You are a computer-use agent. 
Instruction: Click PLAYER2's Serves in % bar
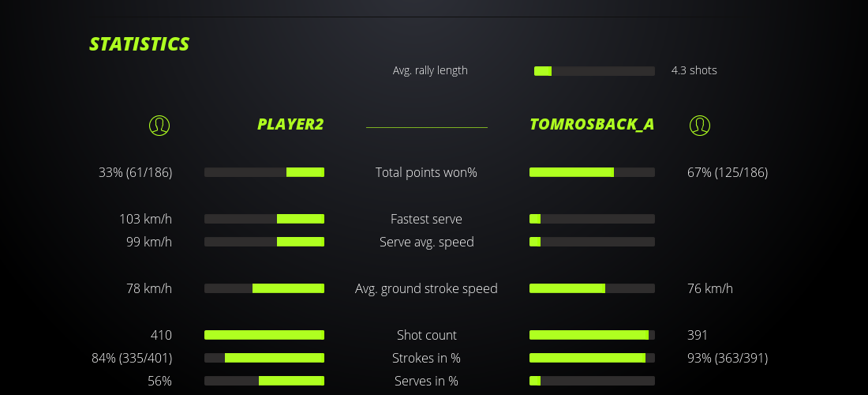pos(264,381)
